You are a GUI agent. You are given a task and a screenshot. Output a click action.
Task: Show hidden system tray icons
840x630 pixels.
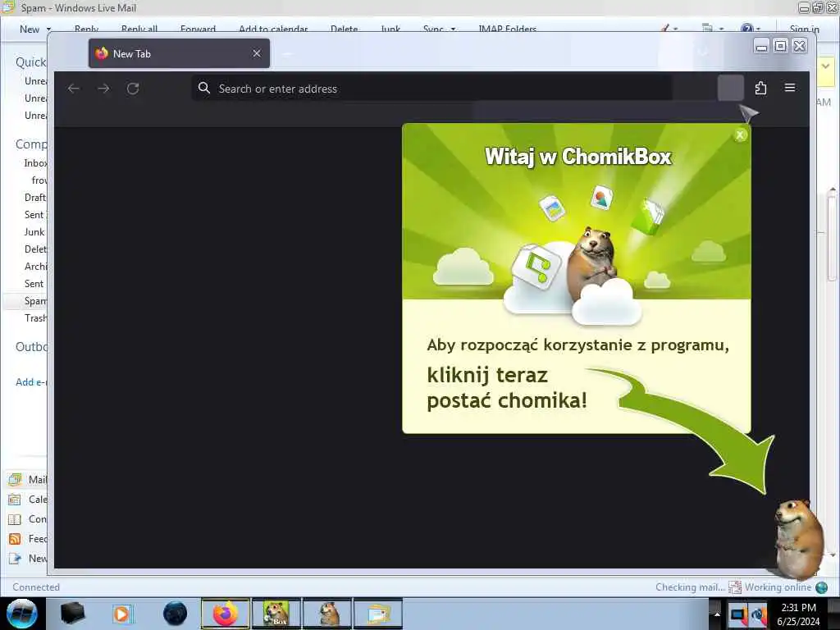point(717,614)
